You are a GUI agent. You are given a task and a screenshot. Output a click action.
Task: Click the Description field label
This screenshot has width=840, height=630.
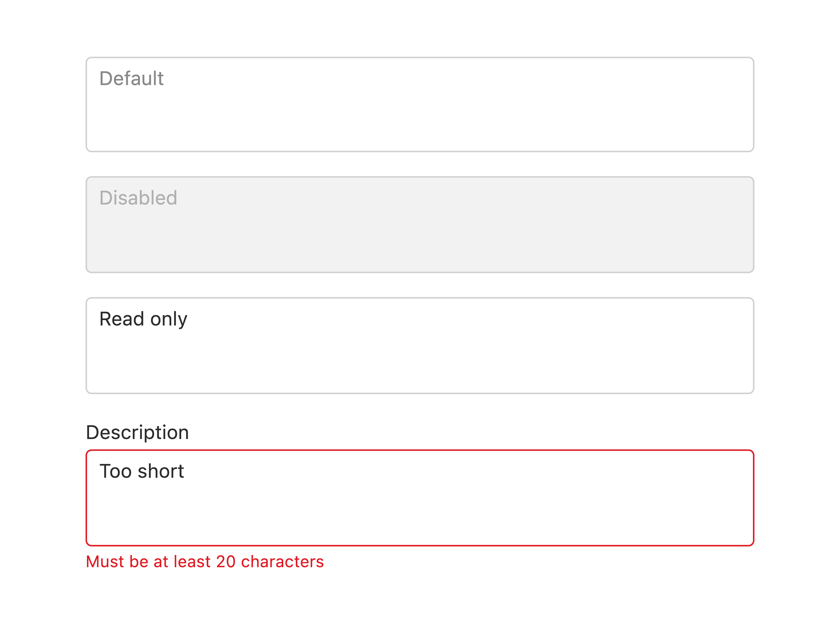point(137,432)
